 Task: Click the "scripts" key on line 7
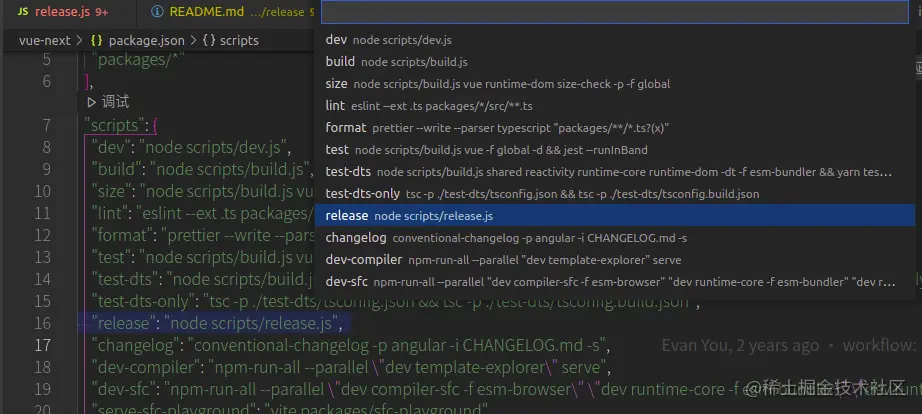pos(115,125)
